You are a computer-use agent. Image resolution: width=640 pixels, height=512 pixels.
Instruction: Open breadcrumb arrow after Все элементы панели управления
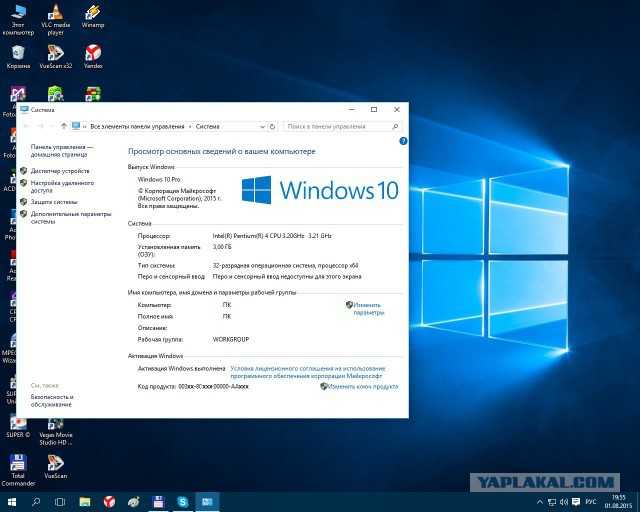click(190, 127)
